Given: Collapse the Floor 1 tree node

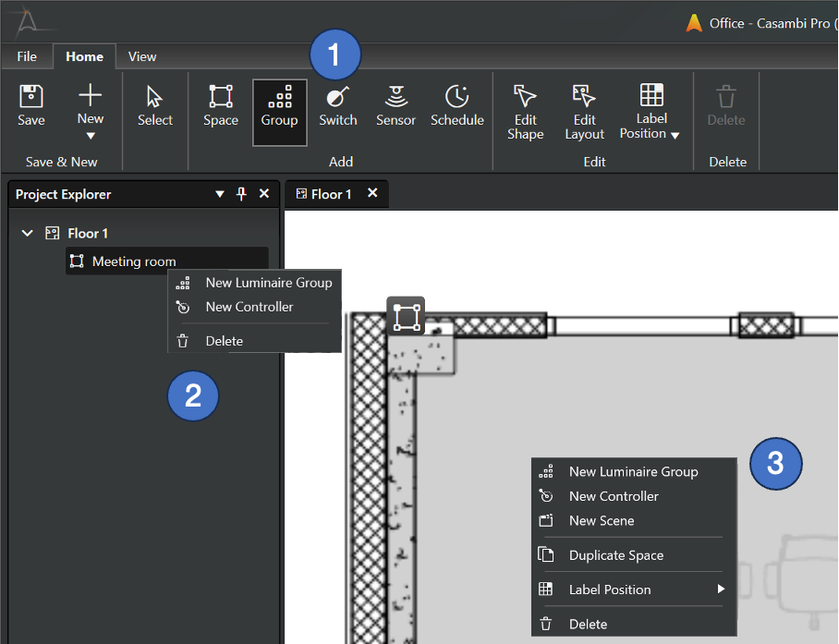Looking at the screenshot, I should [28, 233].
